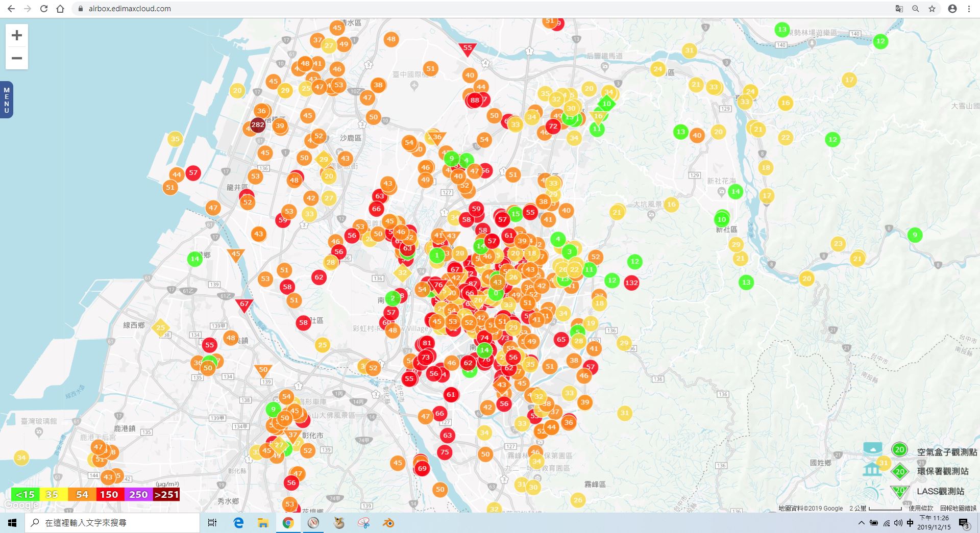
Task: Show hidden system tray icons
Action: tap(862, 523)
